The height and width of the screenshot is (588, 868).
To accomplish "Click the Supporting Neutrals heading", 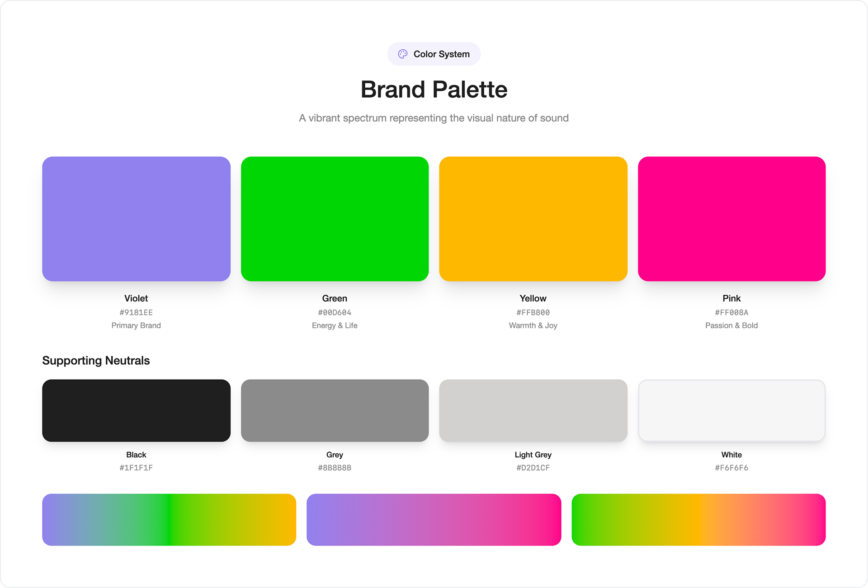I will coord(96,361).
